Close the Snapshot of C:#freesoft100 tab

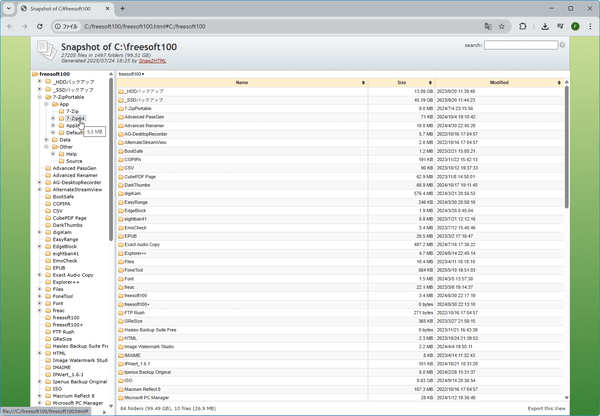108,8
